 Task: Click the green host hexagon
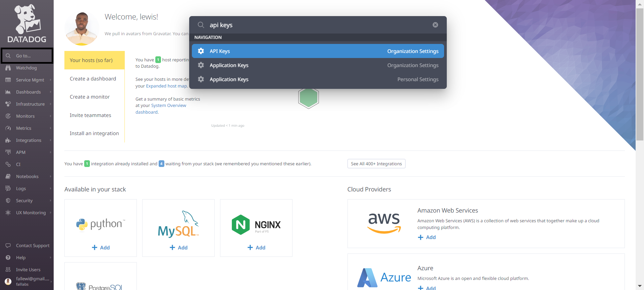309,98
